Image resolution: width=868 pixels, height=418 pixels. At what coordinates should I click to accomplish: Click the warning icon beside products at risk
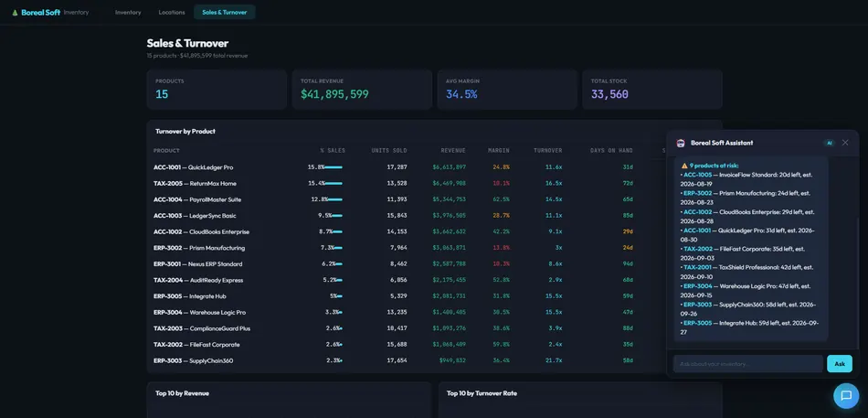[684, 166]
